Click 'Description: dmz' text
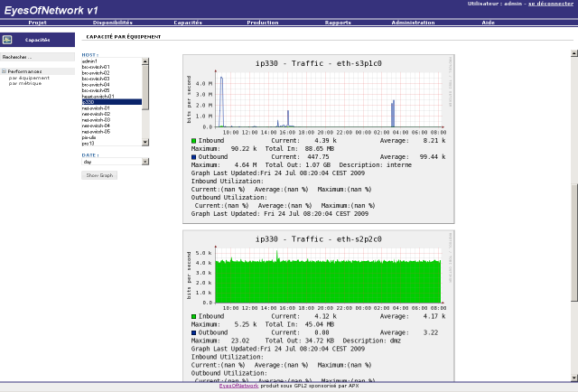 tap(371, 341)
